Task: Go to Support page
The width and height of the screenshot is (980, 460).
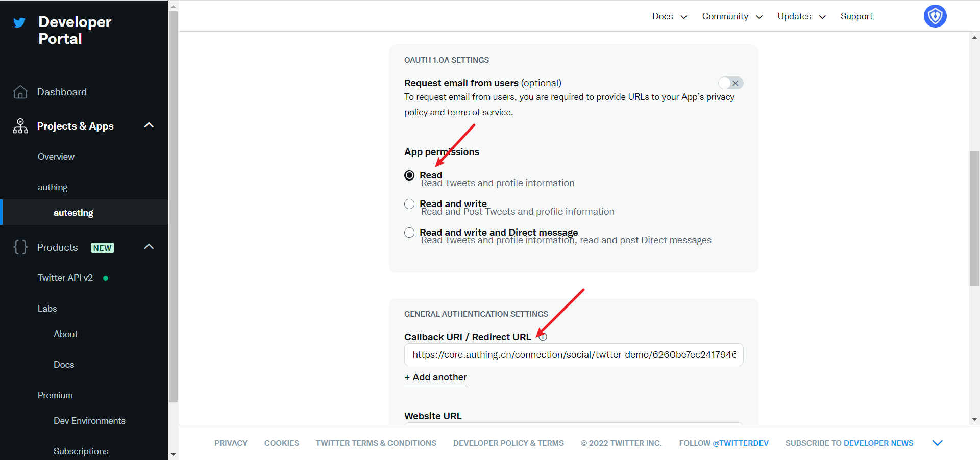Action: coord(856,16)
